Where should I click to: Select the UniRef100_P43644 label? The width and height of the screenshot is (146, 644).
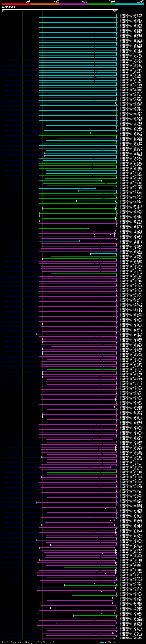[131, 98]
